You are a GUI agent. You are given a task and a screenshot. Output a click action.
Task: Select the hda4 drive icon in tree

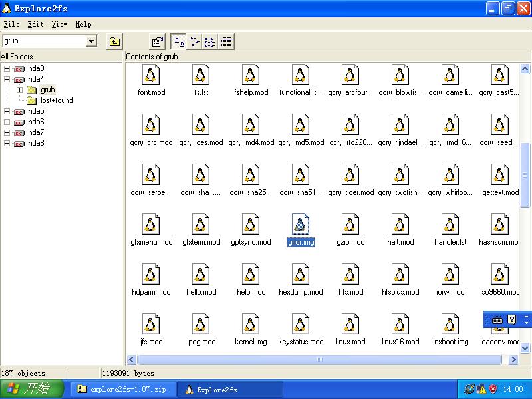(x=19, y=80)
